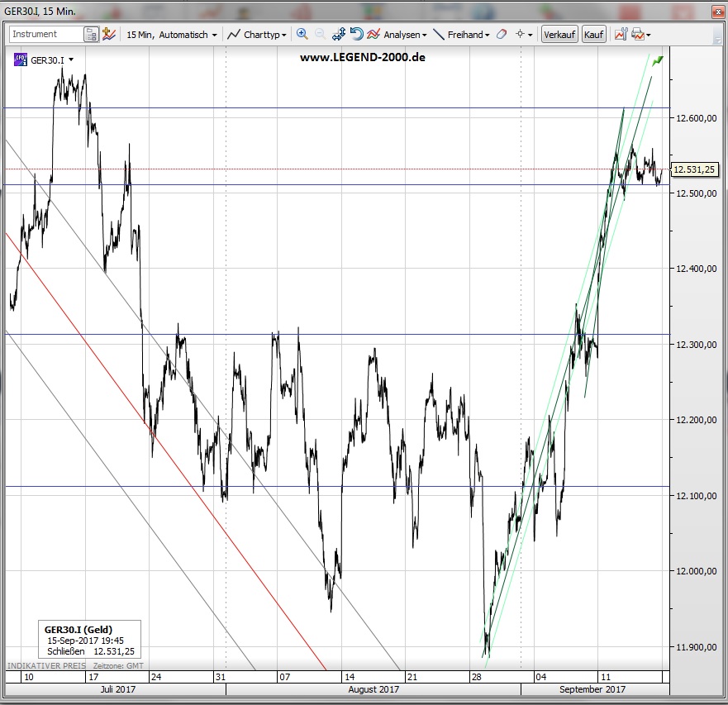
Task: Click the 12.000,00 price axis label
Action: [696, 571]
